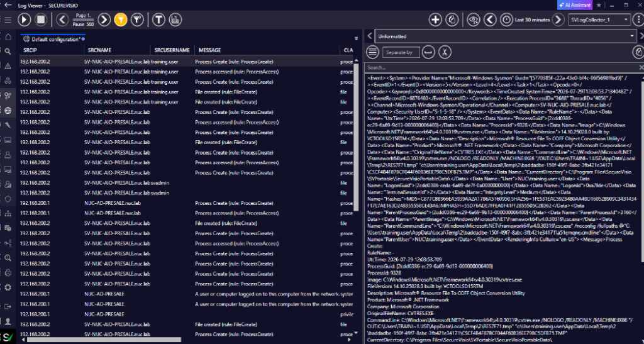Image resolution: width=644 pixels, height=344 pixels.
Task: Click the scissors cut icon
Action: (x=445, y=52)
